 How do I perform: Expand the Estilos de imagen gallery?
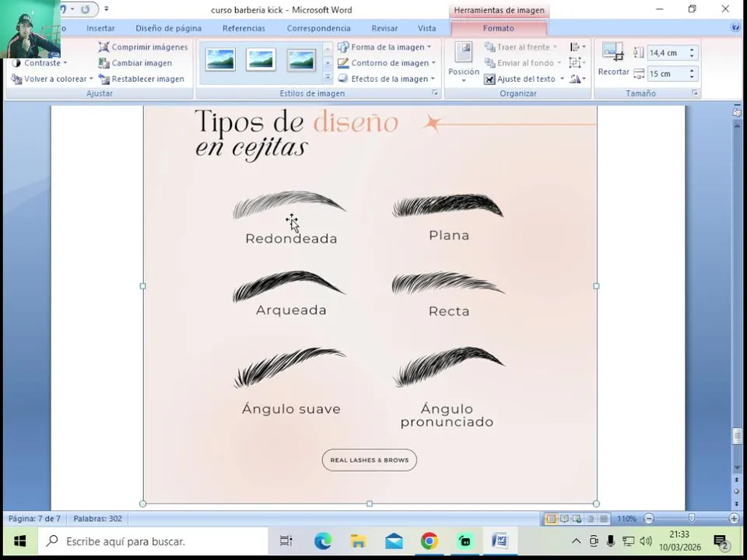(x=328, y=77)
